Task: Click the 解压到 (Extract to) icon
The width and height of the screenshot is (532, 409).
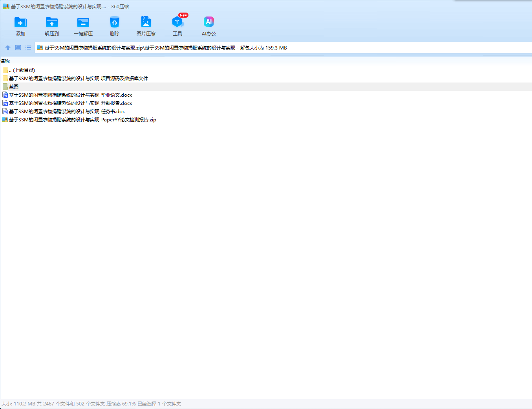Action: click(x=52, y=22)
